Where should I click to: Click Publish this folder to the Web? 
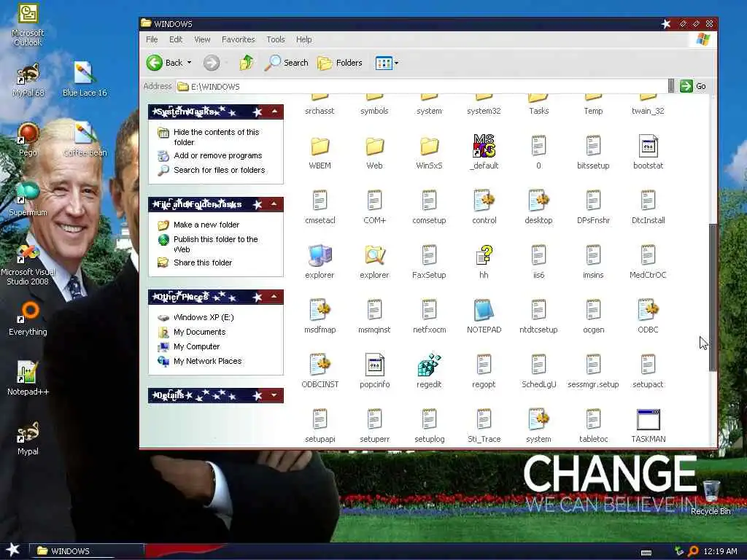[216, 244]
